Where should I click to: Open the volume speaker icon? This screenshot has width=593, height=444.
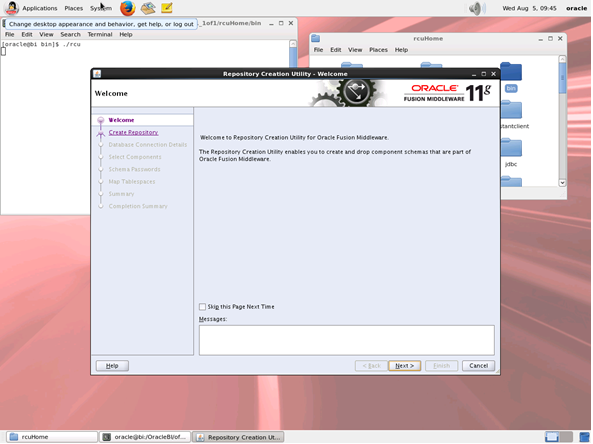click(477, 8)
